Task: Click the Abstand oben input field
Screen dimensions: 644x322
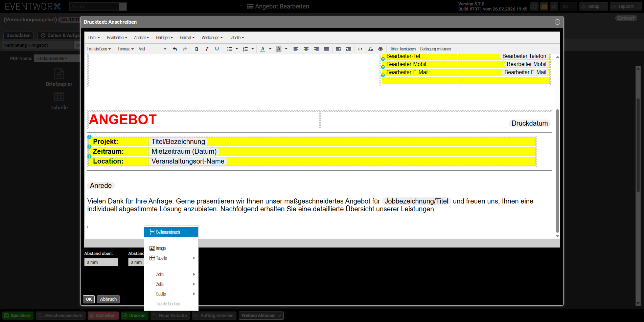Action: [101, 262]
